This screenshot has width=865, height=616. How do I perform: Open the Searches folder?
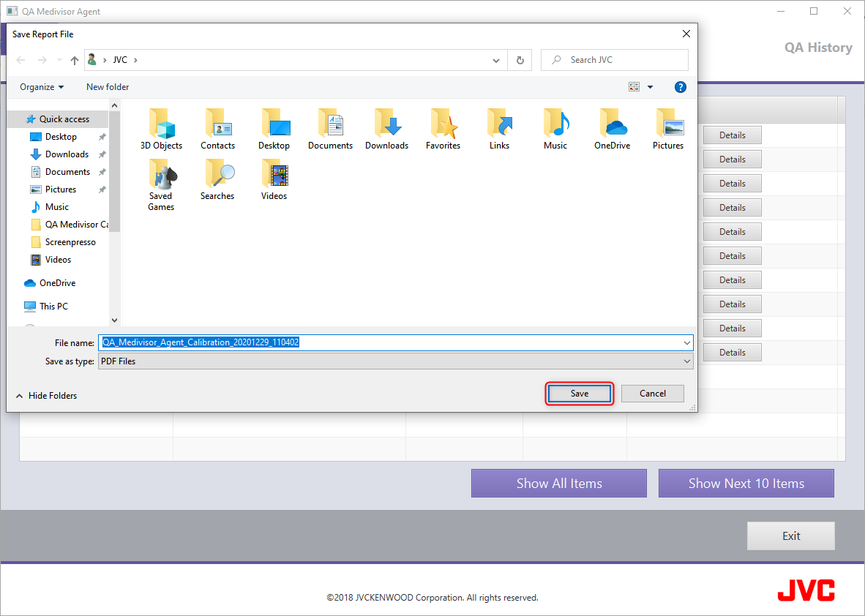(x=217, y=180)
